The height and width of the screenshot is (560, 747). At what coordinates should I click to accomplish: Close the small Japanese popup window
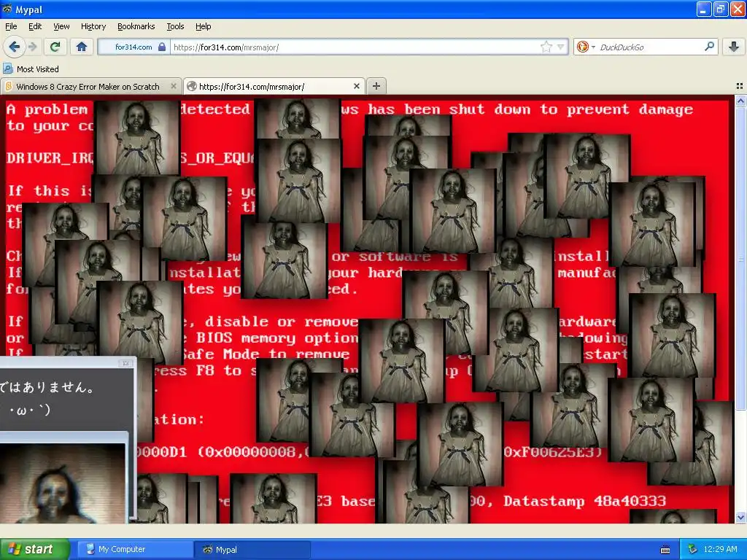(125, 363)
